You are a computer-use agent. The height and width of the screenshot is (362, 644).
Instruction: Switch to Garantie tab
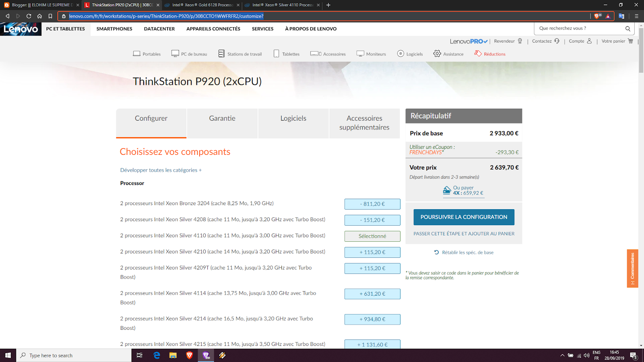pyautogui.click(x=222, y=123)
